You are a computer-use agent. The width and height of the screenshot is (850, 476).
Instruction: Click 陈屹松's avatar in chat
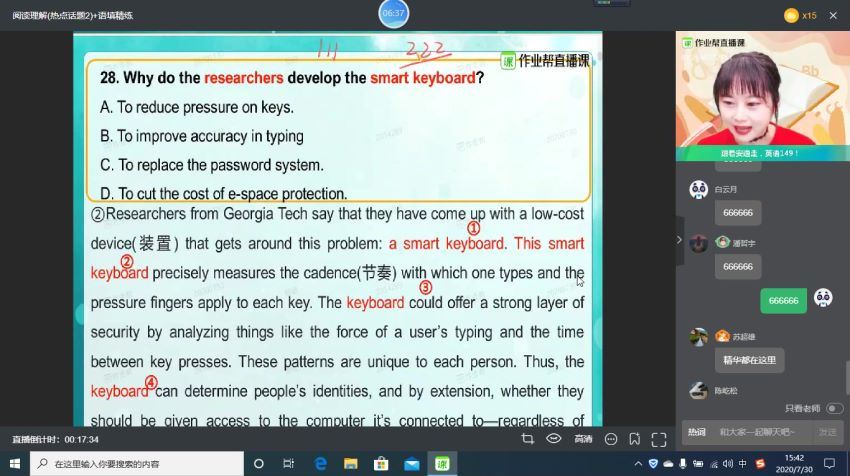pos(698,390)
